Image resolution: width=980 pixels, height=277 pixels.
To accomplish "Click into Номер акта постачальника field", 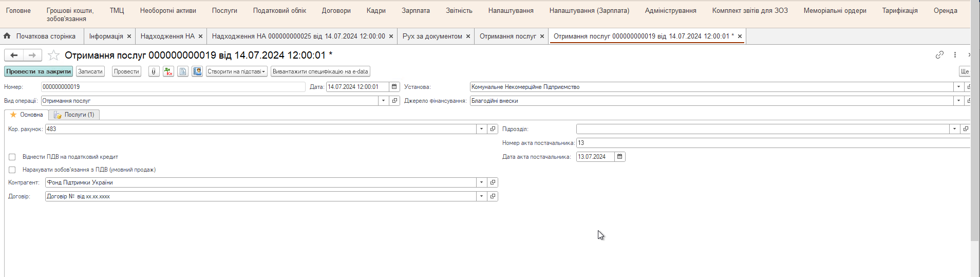I will click(x=770, y=143).
